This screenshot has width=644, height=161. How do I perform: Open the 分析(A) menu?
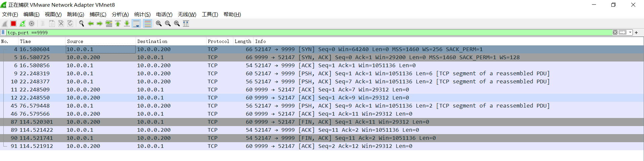120,14
